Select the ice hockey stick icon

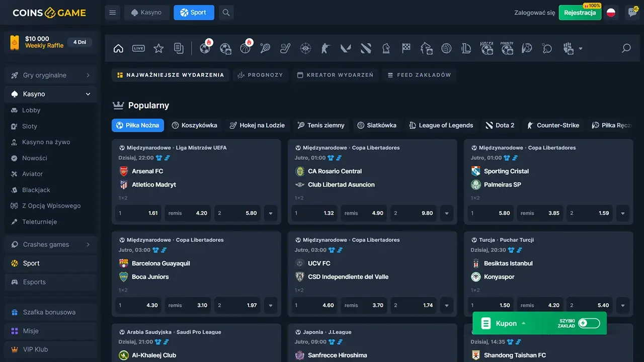pyautogui.click(x=285, y=48)
